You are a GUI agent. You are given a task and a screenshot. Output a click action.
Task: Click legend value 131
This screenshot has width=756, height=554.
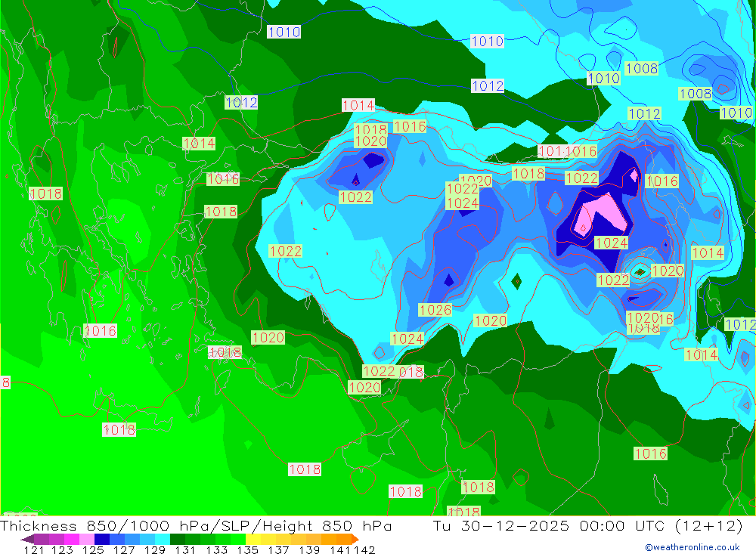(184, 549)
